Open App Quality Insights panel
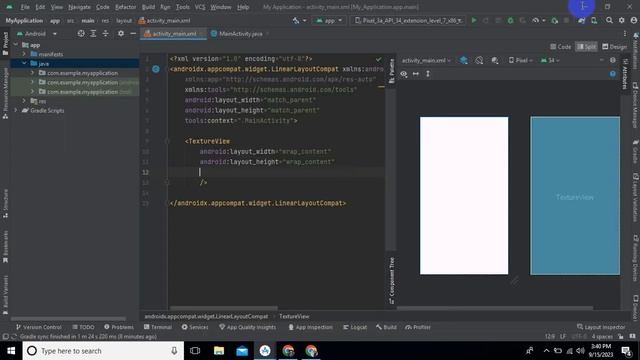This screenshot has width=640, height=360. pyautogui.click(x=247, y=327)
